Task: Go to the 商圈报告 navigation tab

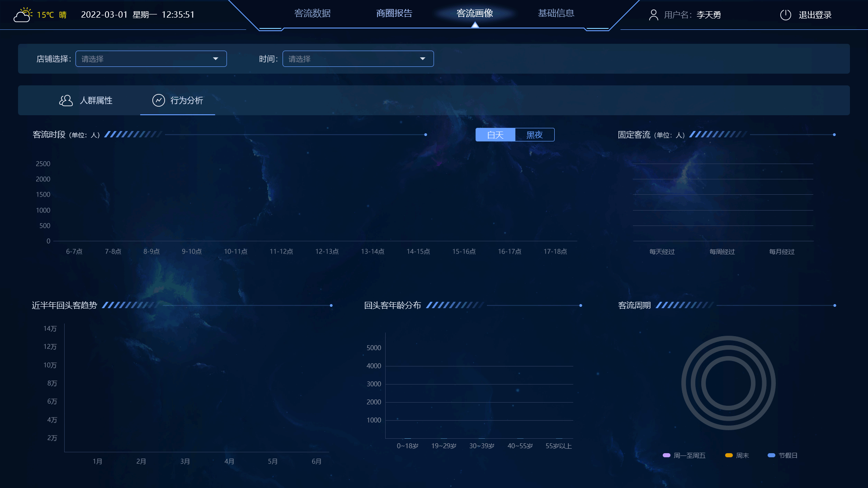Action: (394, 14)
